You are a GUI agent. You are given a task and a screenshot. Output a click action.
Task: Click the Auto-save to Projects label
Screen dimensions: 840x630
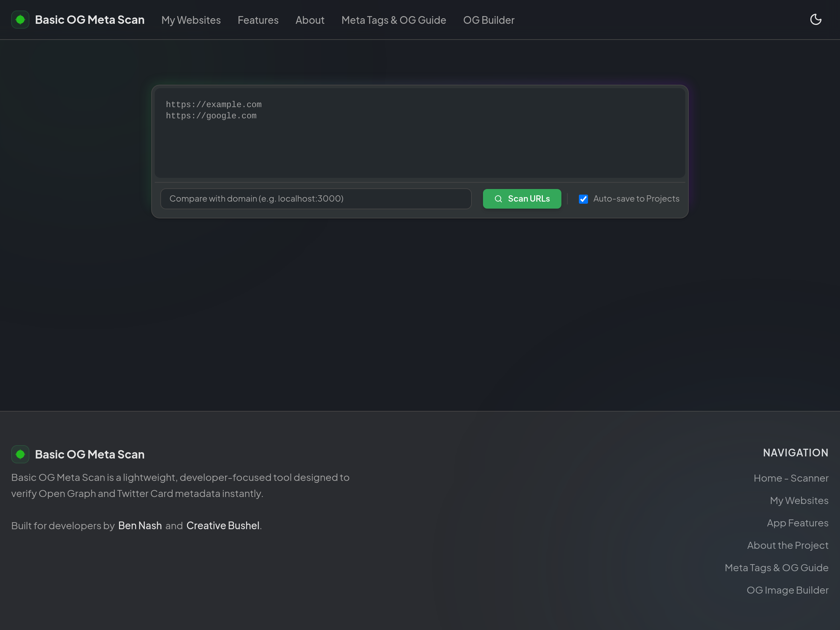636,198
